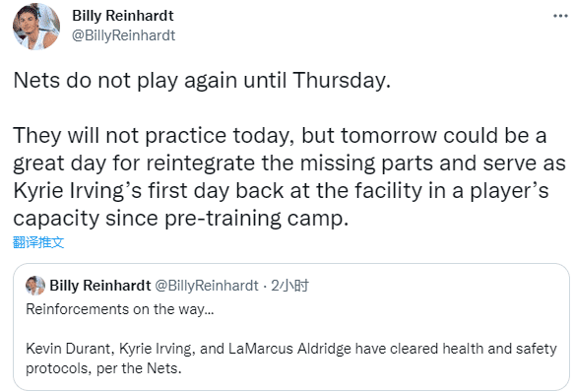This screenshot has height=392, width=574.
Task: Click 'protocols, per the Nets.' line
Action: [103, 368]
